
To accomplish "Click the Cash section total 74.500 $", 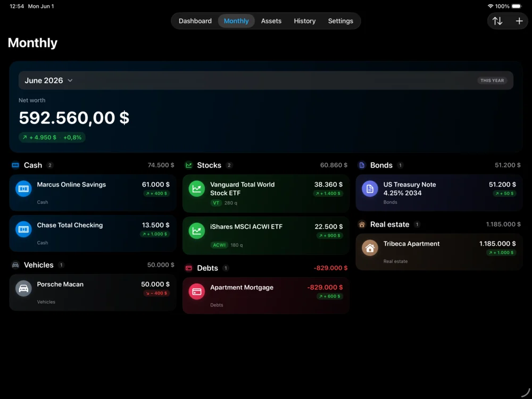I will click(x=161, y=165).
